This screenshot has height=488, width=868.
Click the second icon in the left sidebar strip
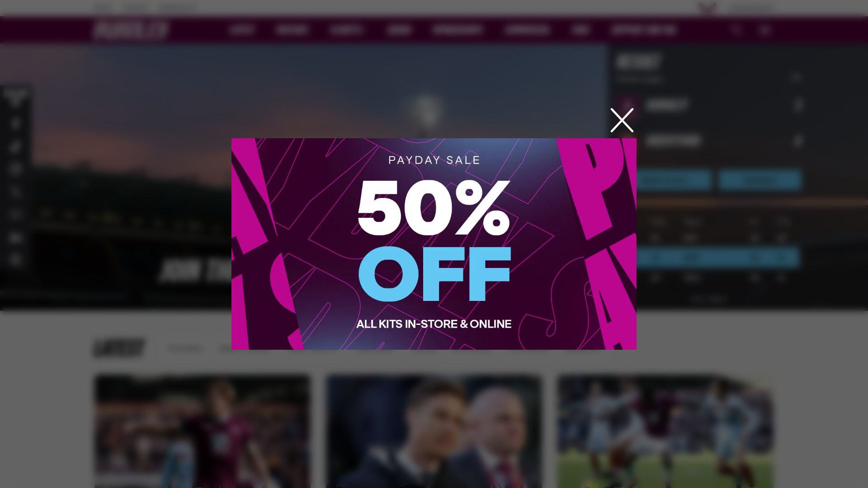15,123
